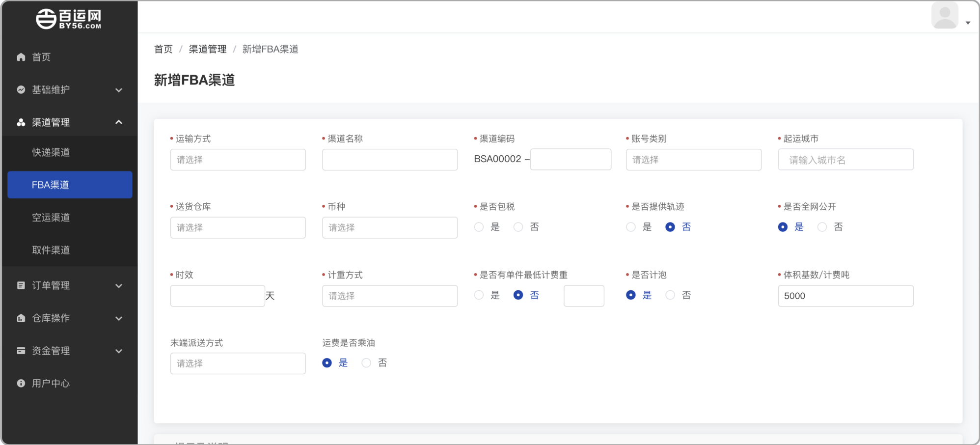Viewport: 980px width, 445px height.
Task: Open the 币种 dropdown
Action: pos(389,227)
